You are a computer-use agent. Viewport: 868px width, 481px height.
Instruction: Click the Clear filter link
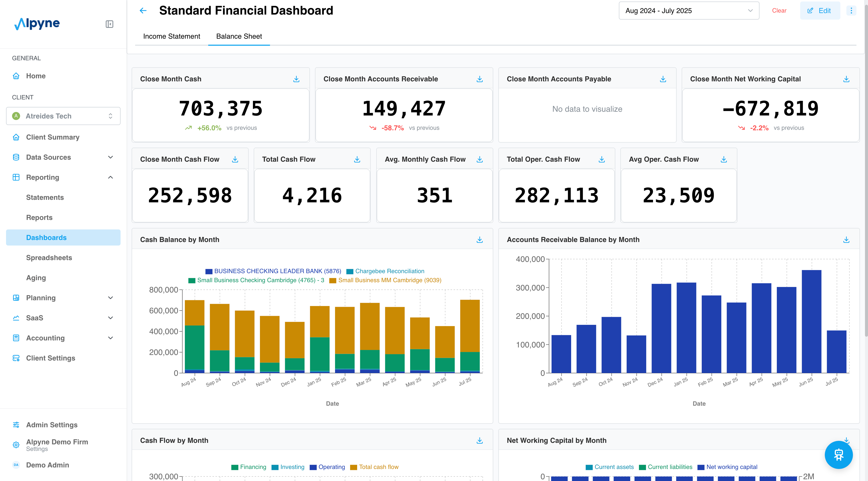pos(779,11)
